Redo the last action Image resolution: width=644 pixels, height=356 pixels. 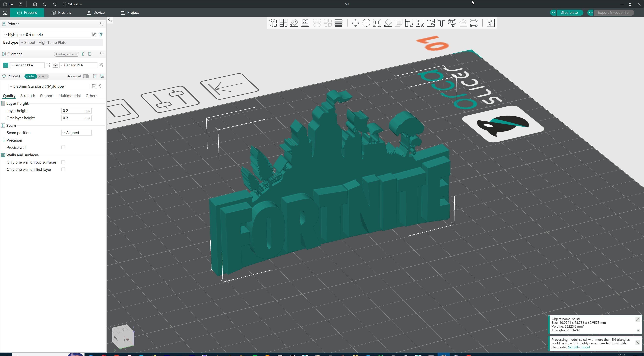(55, 4)
